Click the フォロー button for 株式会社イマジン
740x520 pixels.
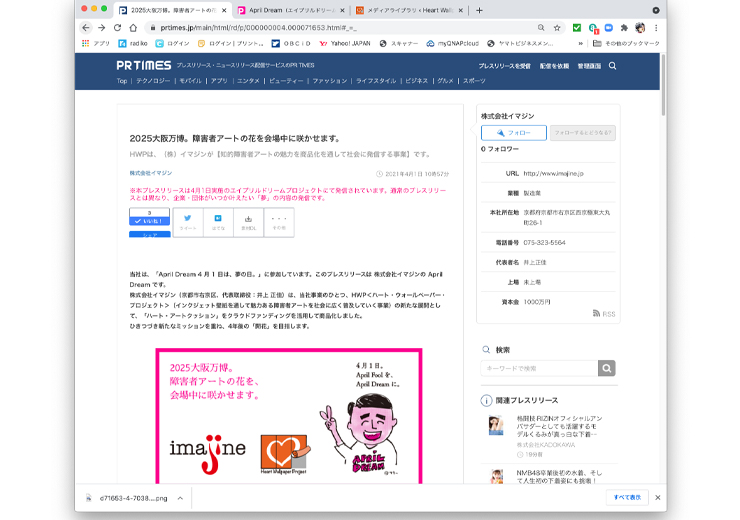(513, 133)
